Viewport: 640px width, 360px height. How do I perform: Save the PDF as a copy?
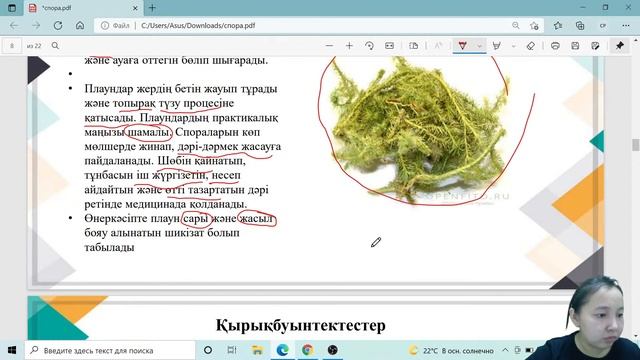click(595, 46)
